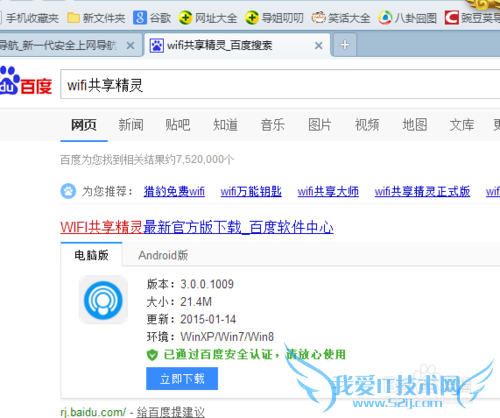Click the result count text 7,520,000个
The height and width of the screenshot is (418, 500).
[x=205, y=159]
